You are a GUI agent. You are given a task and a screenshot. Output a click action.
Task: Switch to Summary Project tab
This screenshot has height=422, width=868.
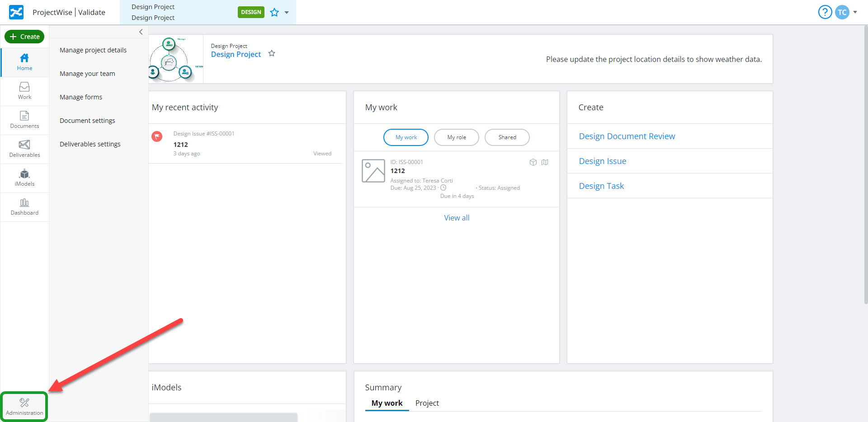427,403
